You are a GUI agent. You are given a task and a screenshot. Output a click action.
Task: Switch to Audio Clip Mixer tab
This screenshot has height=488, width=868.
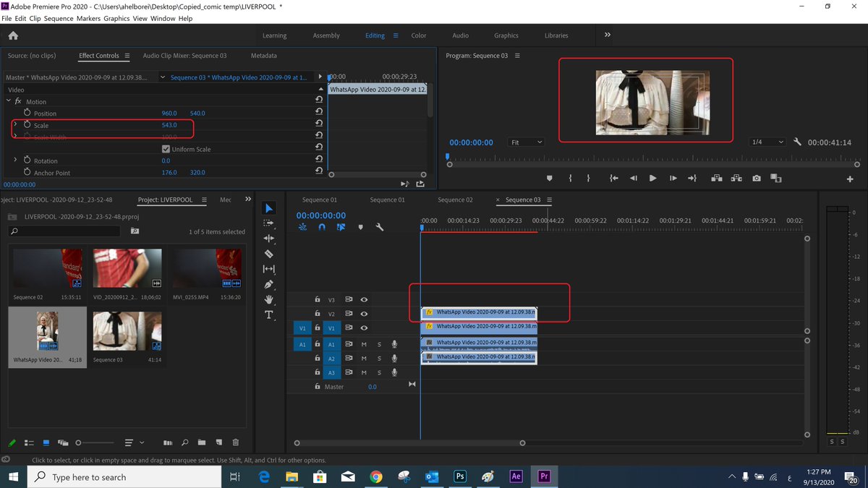184,56
